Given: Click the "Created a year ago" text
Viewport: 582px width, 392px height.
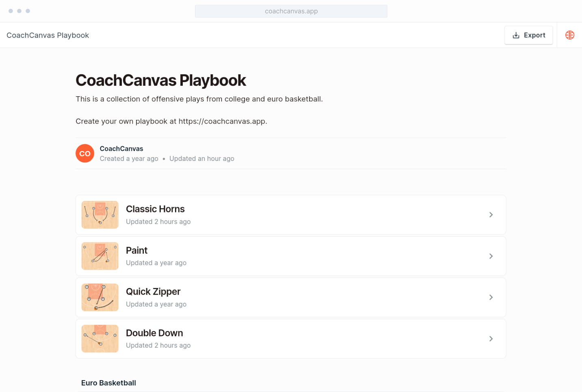Looking at the screenshot, I should (x=129, y=159).
